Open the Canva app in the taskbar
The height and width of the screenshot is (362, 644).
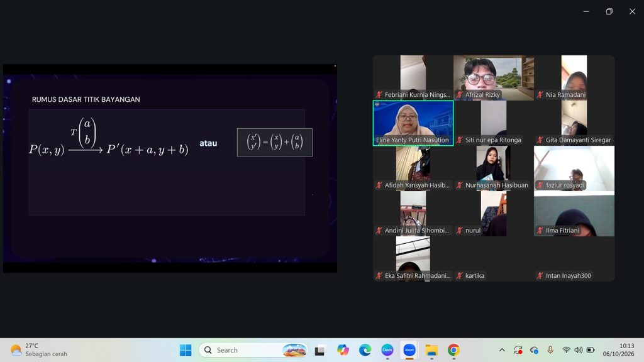point(387,350)
